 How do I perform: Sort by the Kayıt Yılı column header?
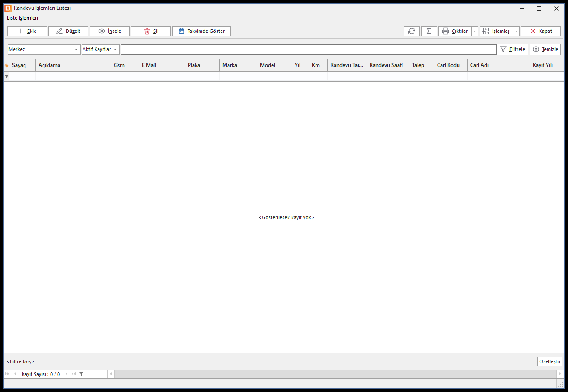click(x=547, y=65)
